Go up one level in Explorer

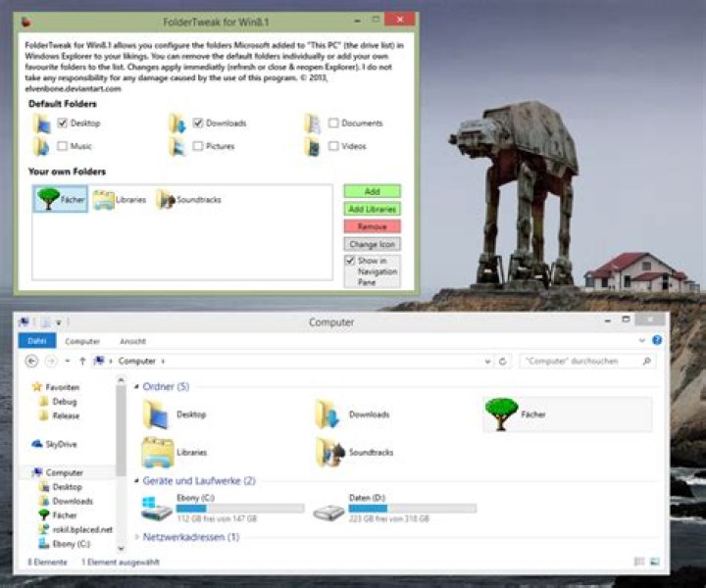[82, 361]
